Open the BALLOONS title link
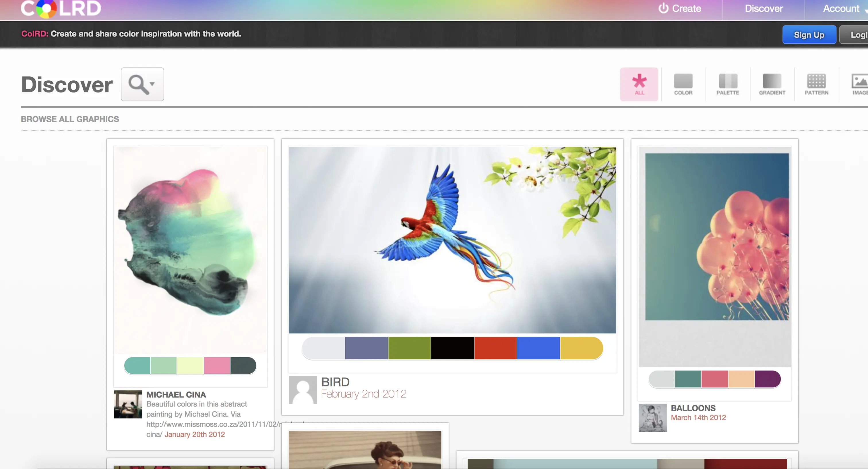868x469 pixels. pyautogui.click(x=693, y=408)
